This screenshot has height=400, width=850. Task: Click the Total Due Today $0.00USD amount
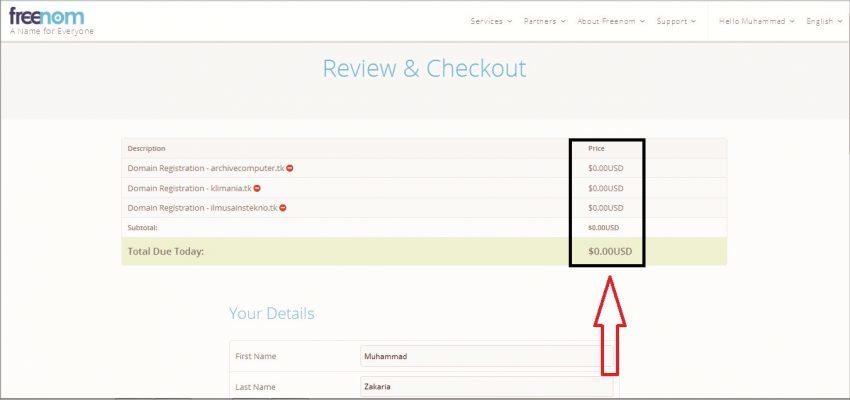[610, 251]
